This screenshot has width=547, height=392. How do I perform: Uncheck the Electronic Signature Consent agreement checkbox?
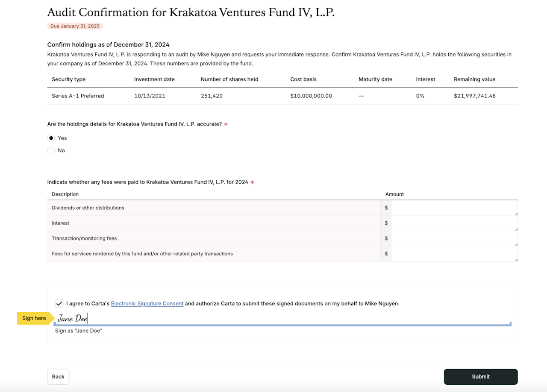[59, 303]
